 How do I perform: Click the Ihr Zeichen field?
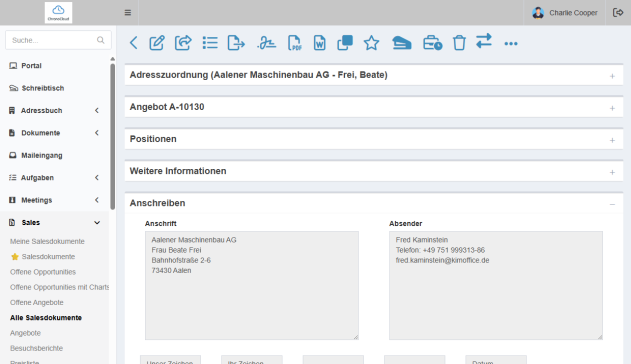click(x=252, y=360)
